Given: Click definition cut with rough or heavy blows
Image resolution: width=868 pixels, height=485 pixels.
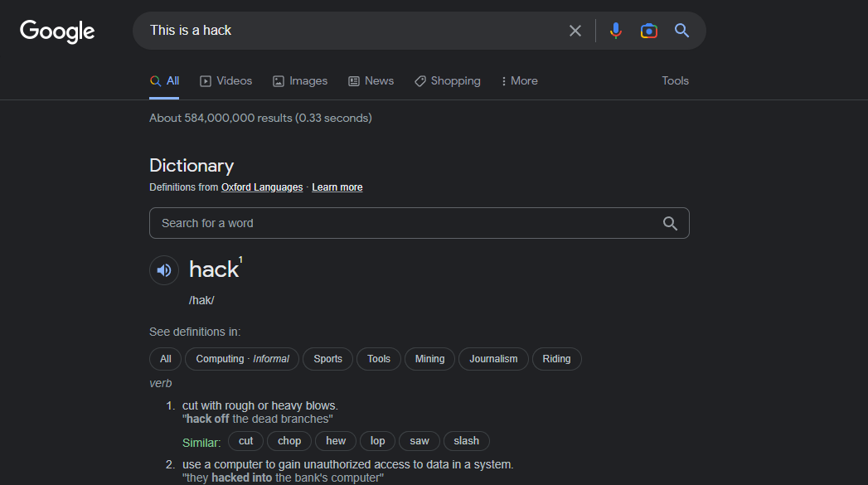Looking at the screenshot, I should click(x=260, y=406).
